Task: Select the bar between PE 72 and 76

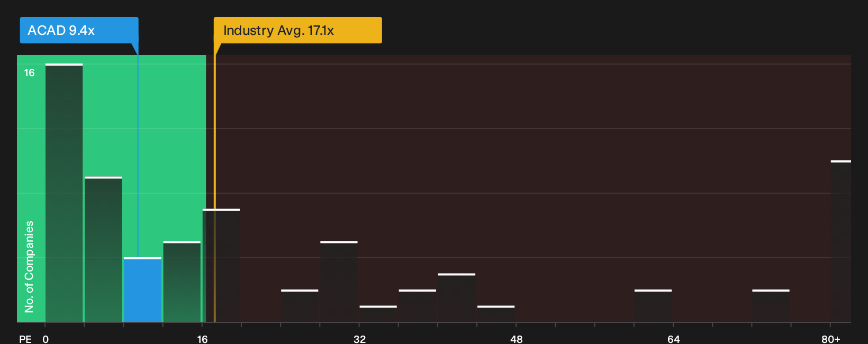Action: tap(771, 306)
